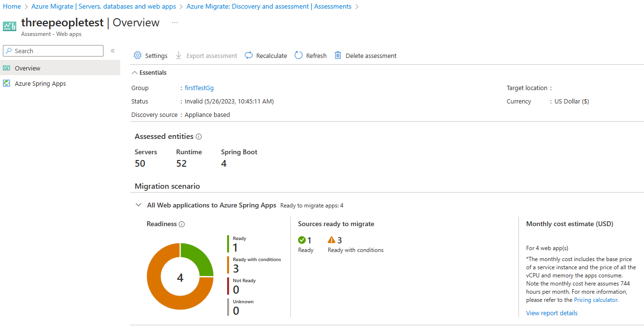The width and height of the screenshot is (644, 332).
Task: Collapse the Essentials section
Action: pos(135,73)
